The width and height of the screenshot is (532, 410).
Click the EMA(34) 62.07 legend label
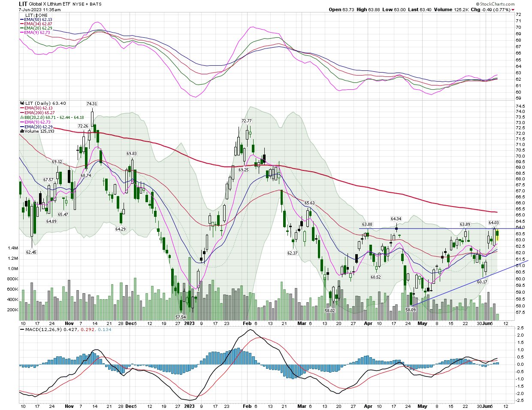(x=38, y=24)
